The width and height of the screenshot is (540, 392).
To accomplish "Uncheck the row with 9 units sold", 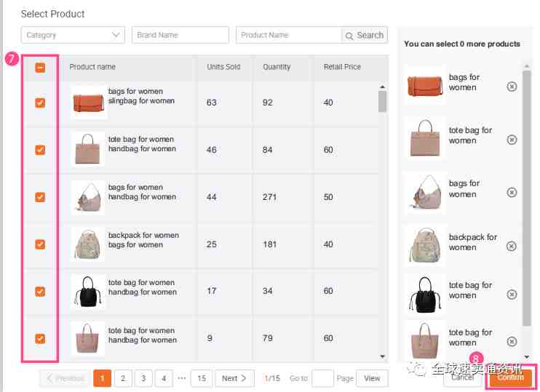I will (x=40, y=339).
